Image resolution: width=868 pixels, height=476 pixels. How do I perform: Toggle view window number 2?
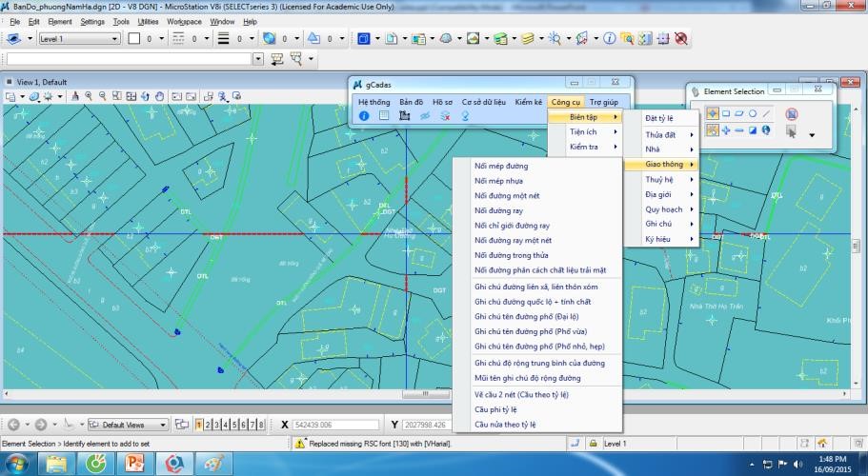208,425
